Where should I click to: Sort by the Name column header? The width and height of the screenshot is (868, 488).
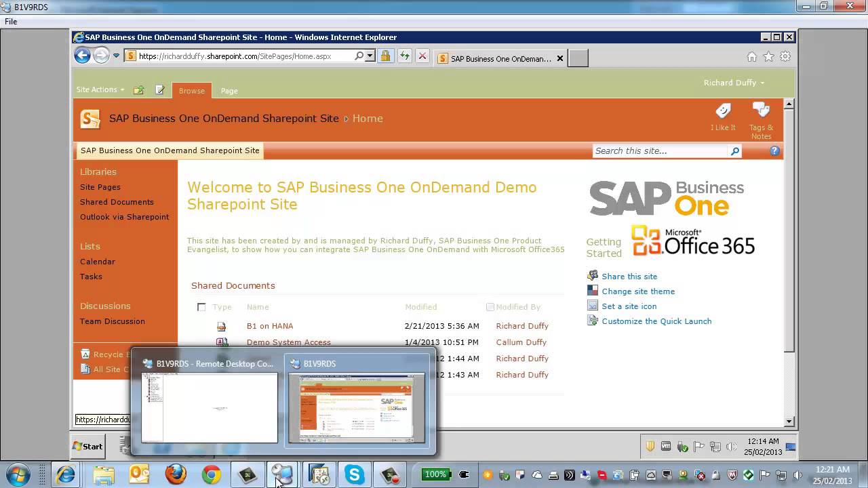258,307
